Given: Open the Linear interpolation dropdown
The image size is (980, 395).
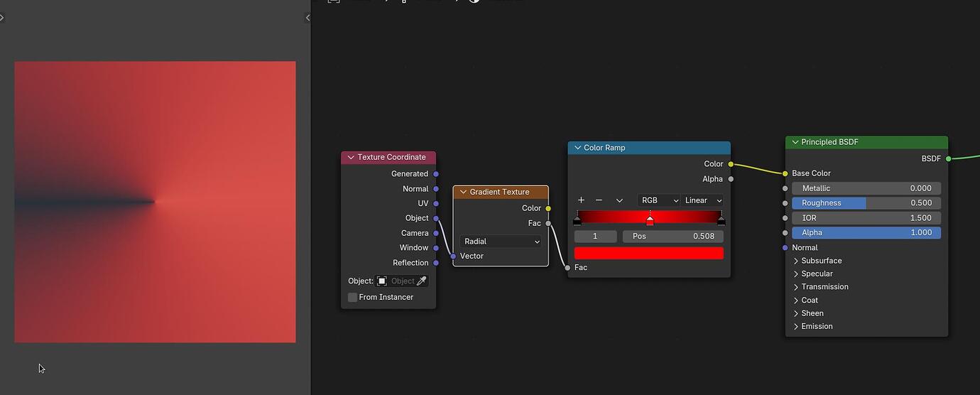Looking at the screenshot, I should pos(702,200).
